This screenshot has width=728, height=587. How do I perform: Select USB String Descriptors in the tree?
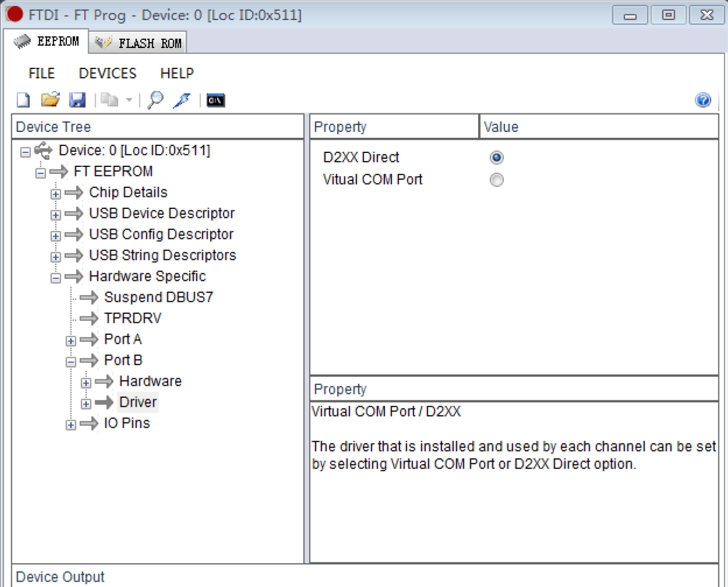pos(162,255)
